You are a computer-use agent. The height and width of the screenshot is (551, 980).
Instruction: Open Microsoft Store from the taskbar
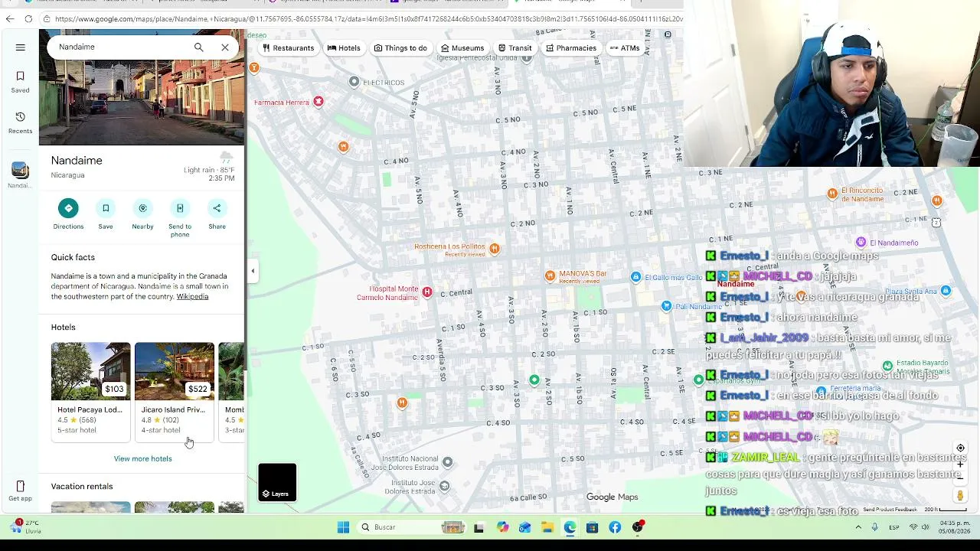click(x=593, y=527)
